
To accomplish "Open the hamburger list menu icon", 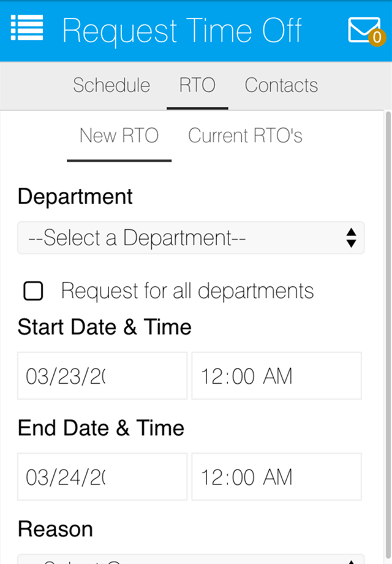I will click(x=27, y=28).
